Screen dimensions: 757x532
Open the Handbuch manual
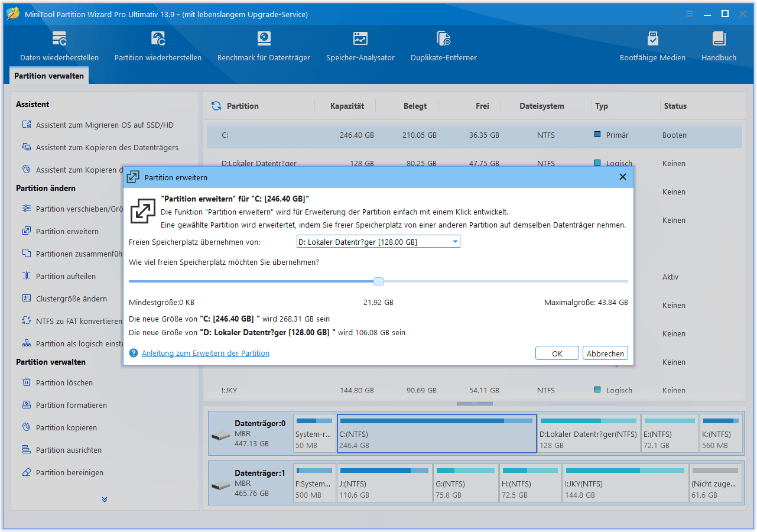[719, 46]
